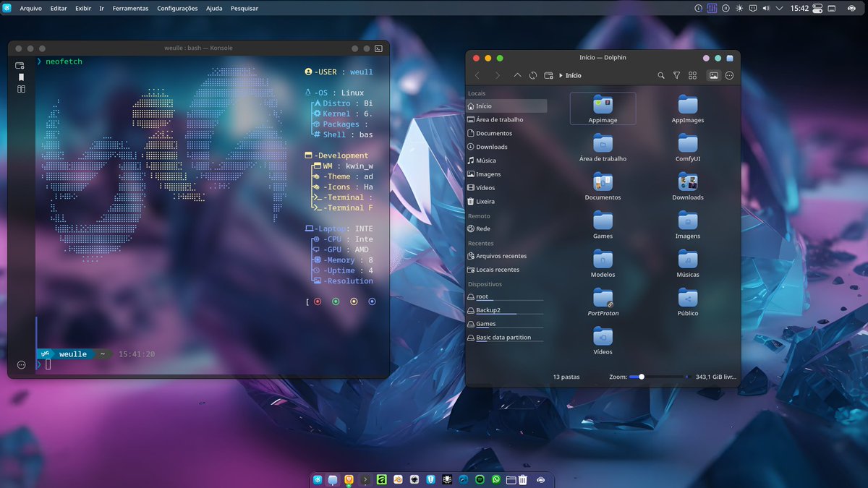
Task: Select the Modelos folder
Action: click(x=603, y=263)
